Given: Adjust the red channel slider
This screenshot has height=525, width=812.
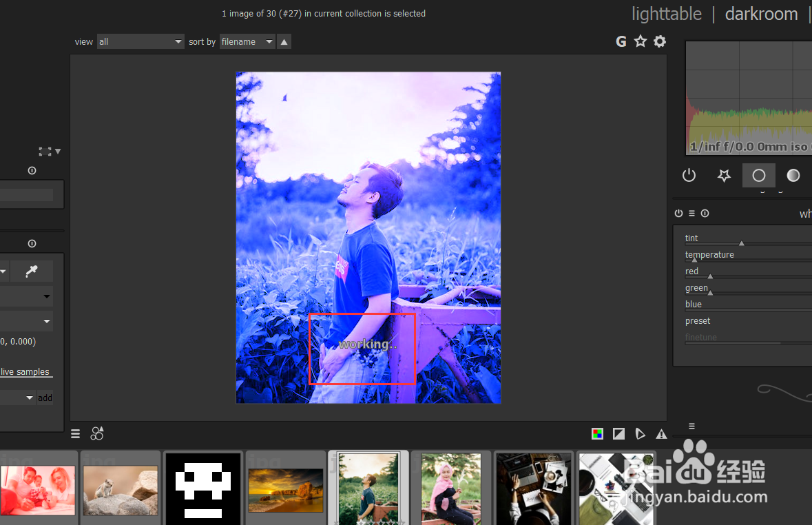Looking at the screenshot, I should [749, 272].
